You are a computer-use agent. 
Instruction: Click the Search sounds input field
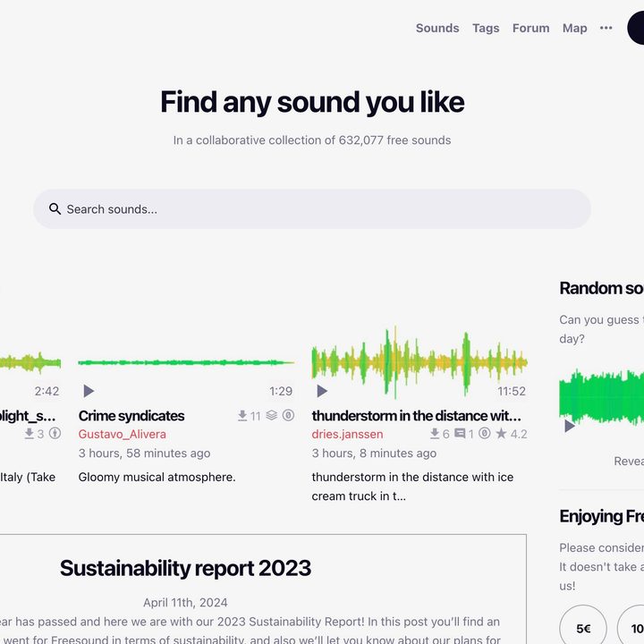point(312,209)
